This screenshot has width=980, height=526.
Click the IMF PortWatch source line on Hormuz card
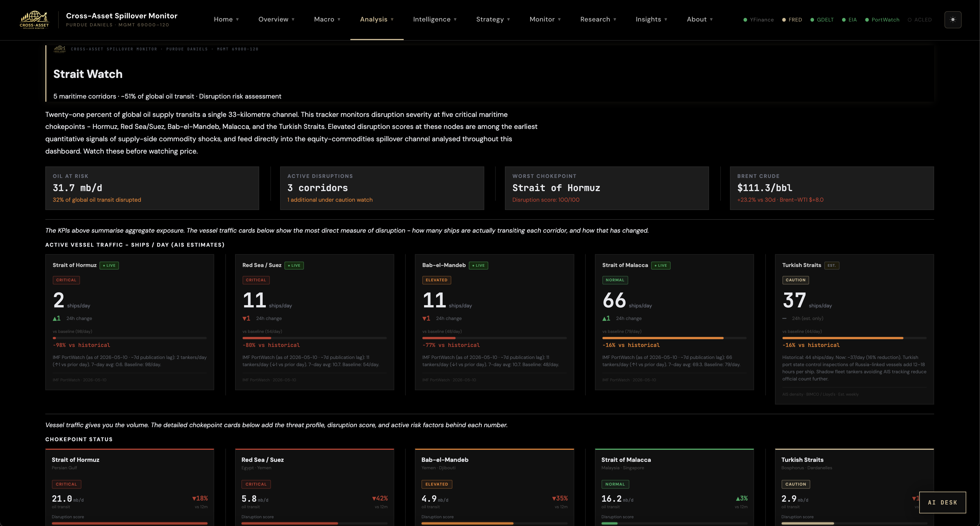click(x=79, y=380)
